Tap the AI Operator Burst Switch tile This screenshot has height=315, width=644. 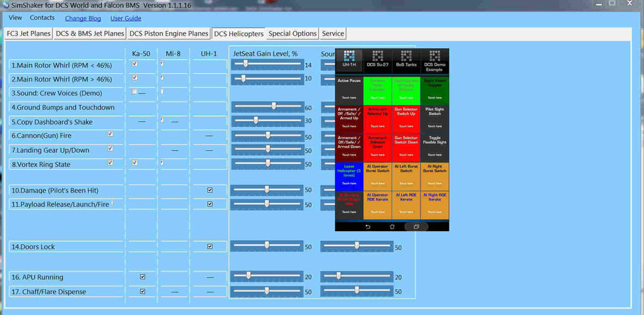377,177
